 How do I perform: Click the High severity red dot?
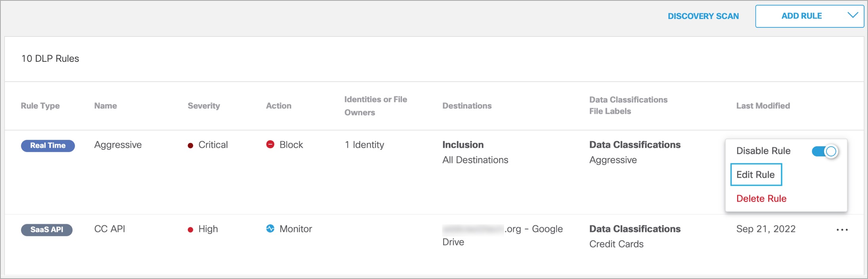pyautogui.click(x=190, y=229)
